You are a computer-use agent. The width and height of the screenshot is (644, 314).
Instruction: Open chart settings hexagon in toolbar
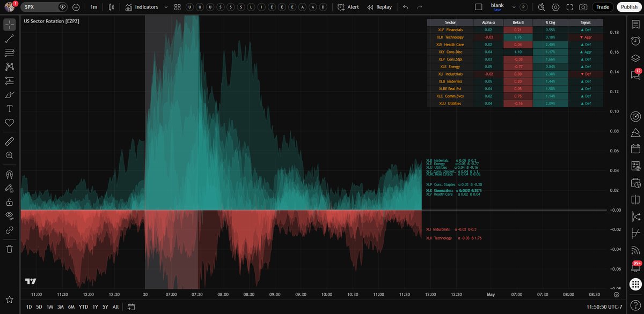[555, 7]
